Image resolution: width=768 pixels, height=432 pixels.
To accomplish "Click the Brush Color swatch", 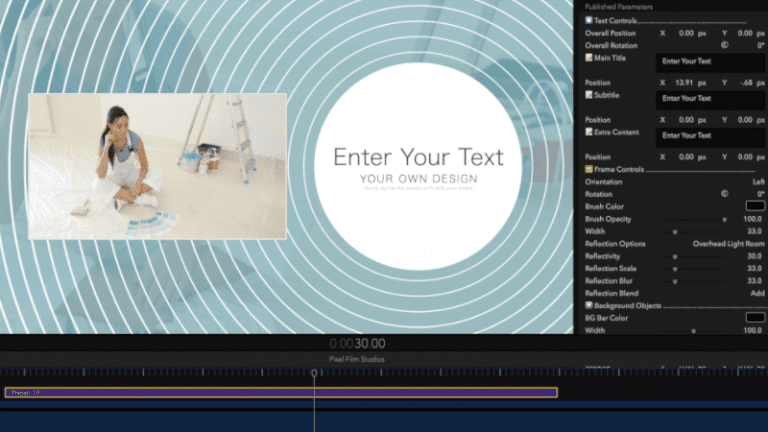I will point(755,206).
